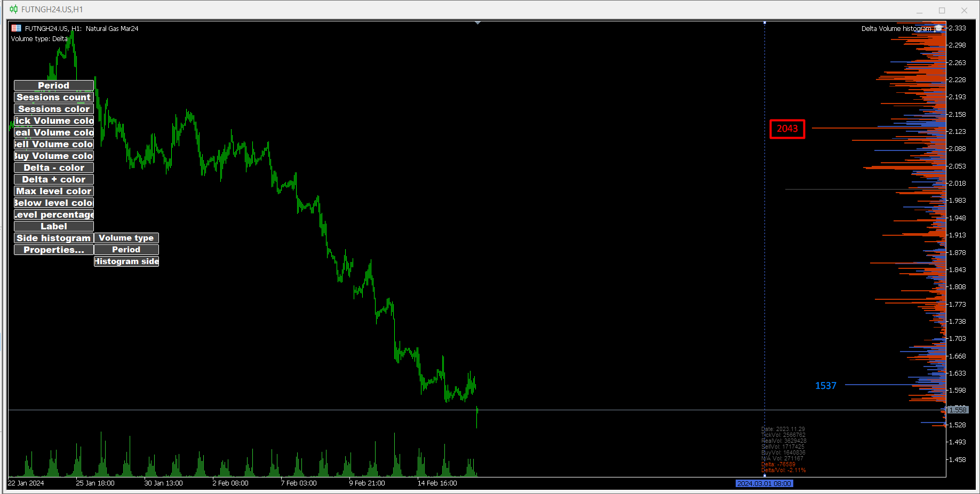Screen dimensions: 980x494
Task: Maximize the FUTNGH24.US,H1 chart window
Action: (x=942, y=10)
